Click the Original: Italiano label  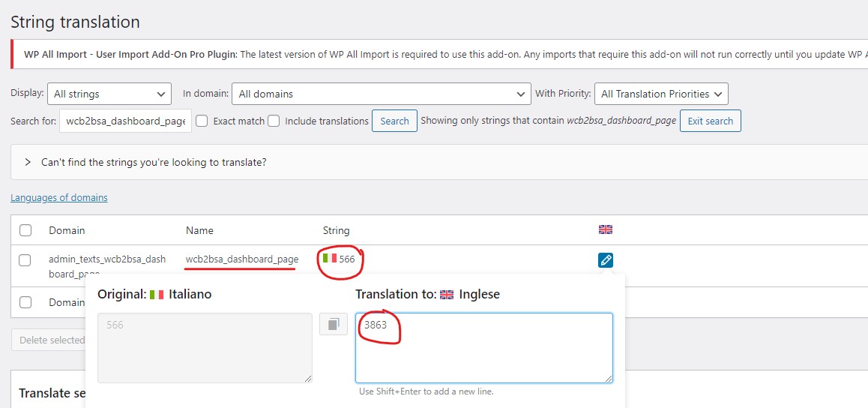[x=154, y=295]
